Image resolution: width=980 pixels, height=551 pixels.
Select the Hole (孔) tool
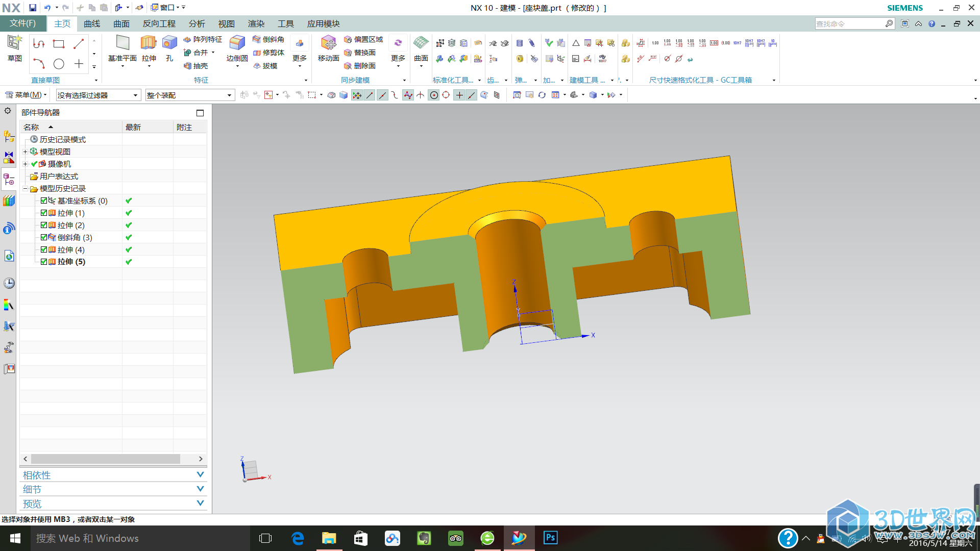tap(169, 48)
